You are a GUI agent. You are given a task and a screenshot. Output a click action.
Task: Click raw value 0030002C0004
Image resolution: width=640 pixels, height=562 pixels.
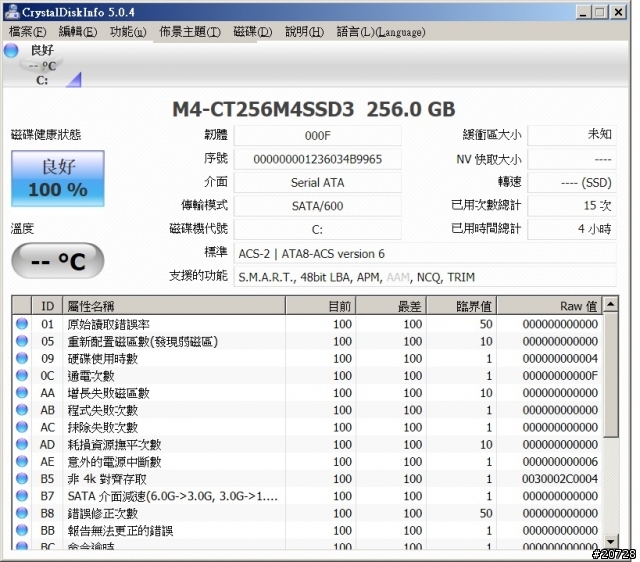(560, 479)
